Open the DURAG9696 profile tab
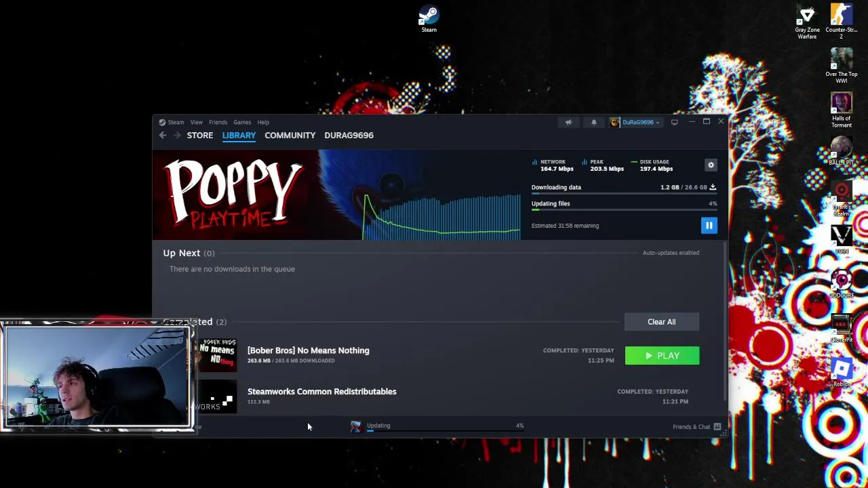 pyautogui.click(x=349, y=136)
